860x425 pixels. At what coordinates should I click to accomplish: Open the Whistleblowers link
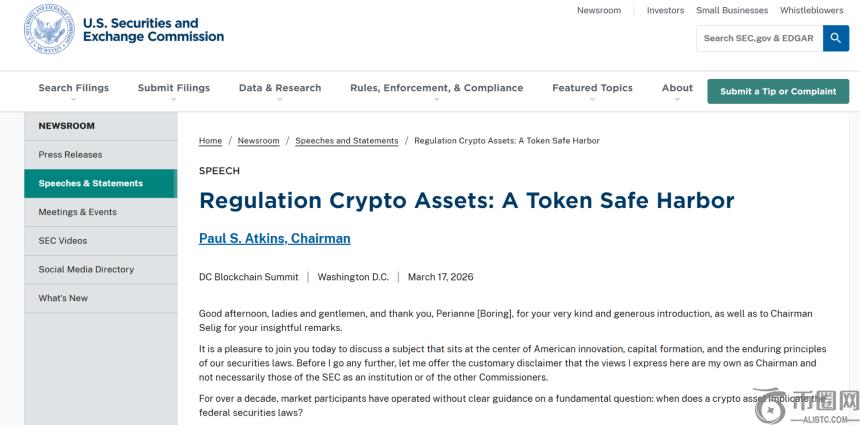coord(814,10)
